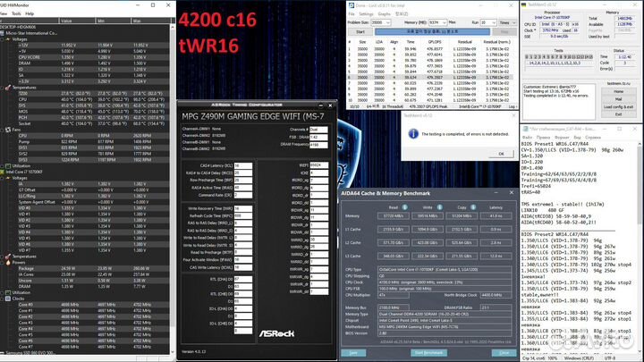Collapse Temperatures node under Intel Core i7
Image resolution: width=644 pixels, height=362 pixels.
coord(3,257)
